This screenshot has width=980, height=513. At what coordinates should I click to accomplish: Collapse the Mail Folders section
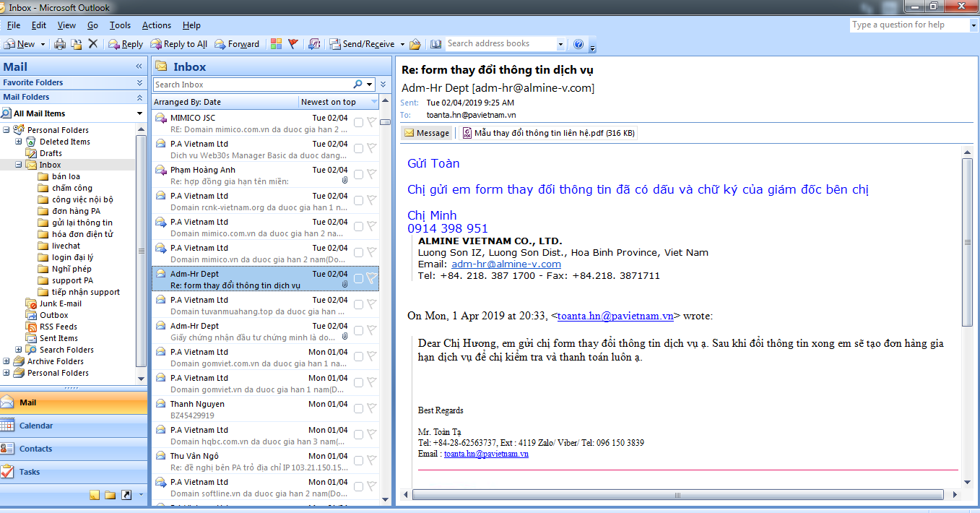coord(139,97)
